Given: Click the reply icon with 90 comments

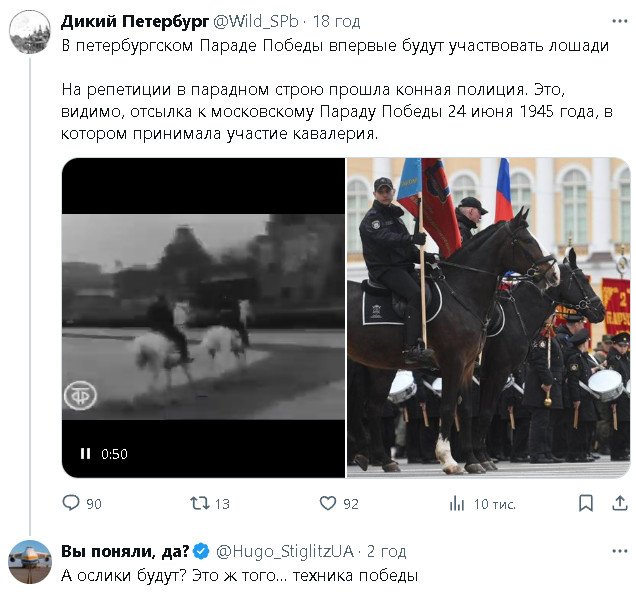Looking at the screenshot, I should pyautogui.click(x=71, y=503).
